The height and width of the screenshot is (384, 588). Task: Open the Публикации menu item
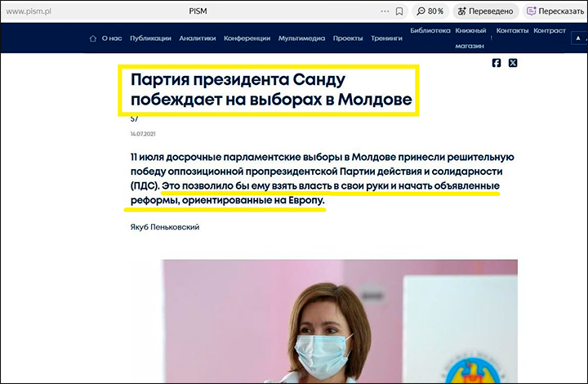(x=150, y=38)
